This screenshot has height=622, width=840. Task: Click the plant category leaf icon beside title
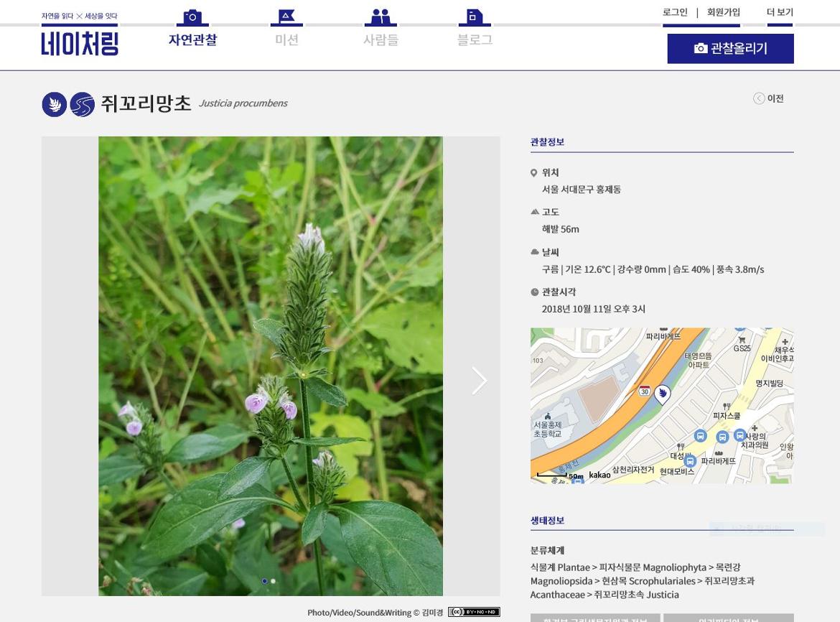(54, 105)
